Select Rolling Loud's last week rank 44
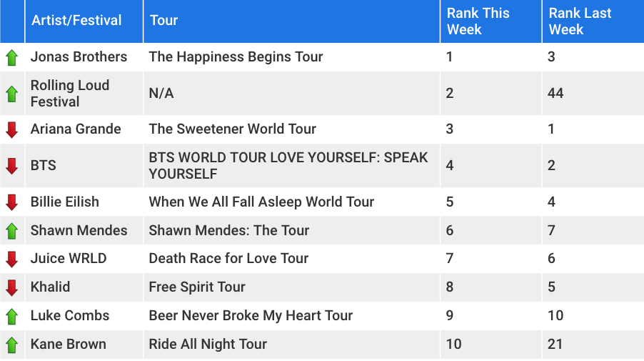The image size is (644, 361). (555, 94)
